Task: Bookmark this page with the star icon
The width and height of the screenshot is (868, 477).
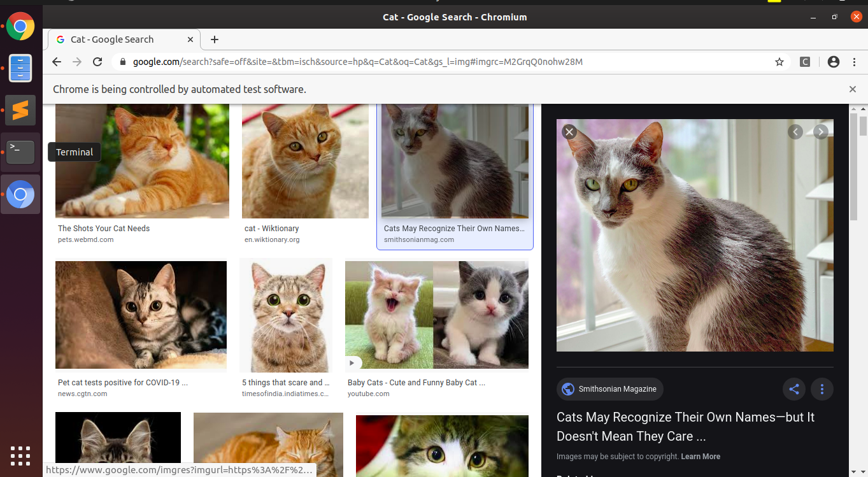Action: 779,62
